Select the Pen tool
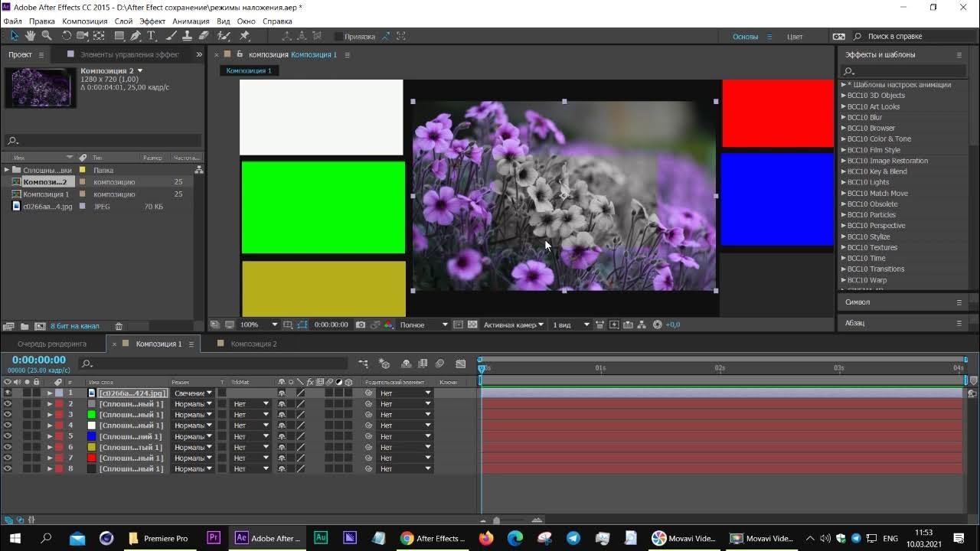980x551 pixels. (x=136, y=36)
